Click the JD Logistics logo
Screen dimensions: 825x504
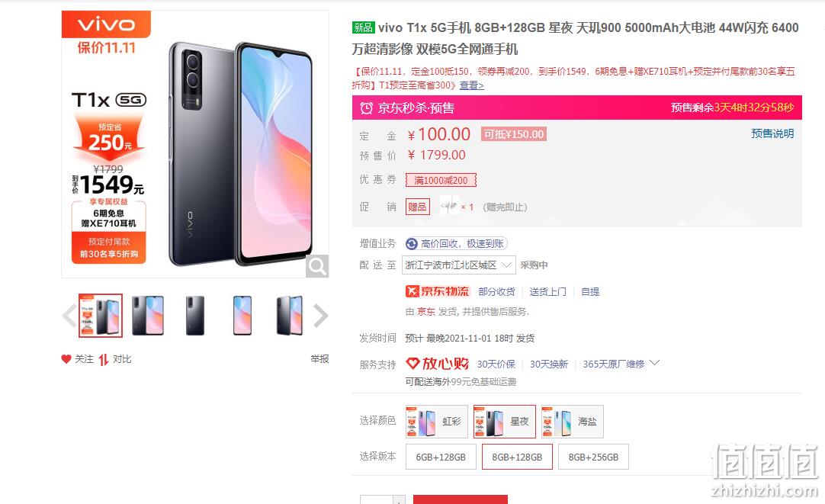(437, 291)
